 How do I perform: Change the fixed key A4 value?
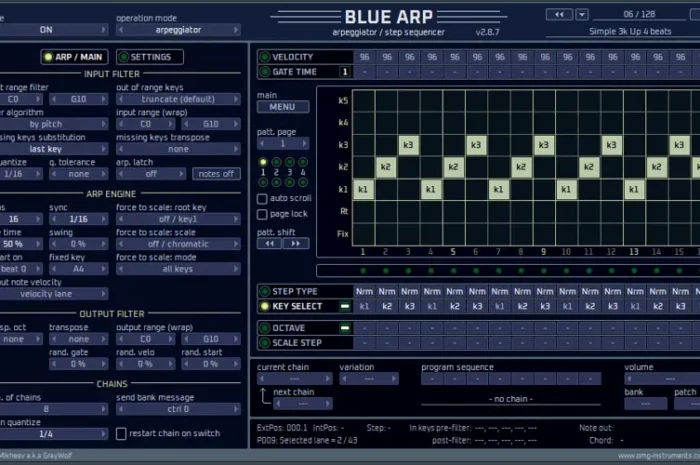[x=79, y=269]
